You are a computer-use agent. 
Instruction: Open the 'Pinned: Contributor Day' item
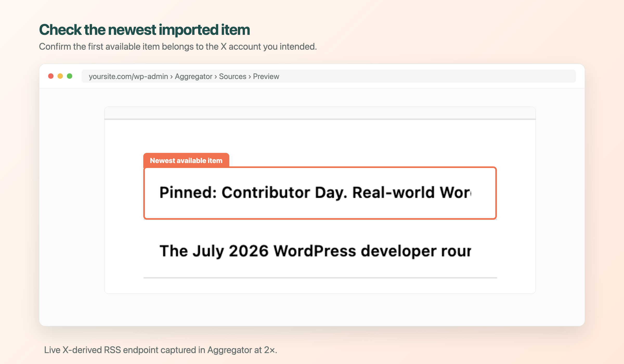(x=320, y=193)
